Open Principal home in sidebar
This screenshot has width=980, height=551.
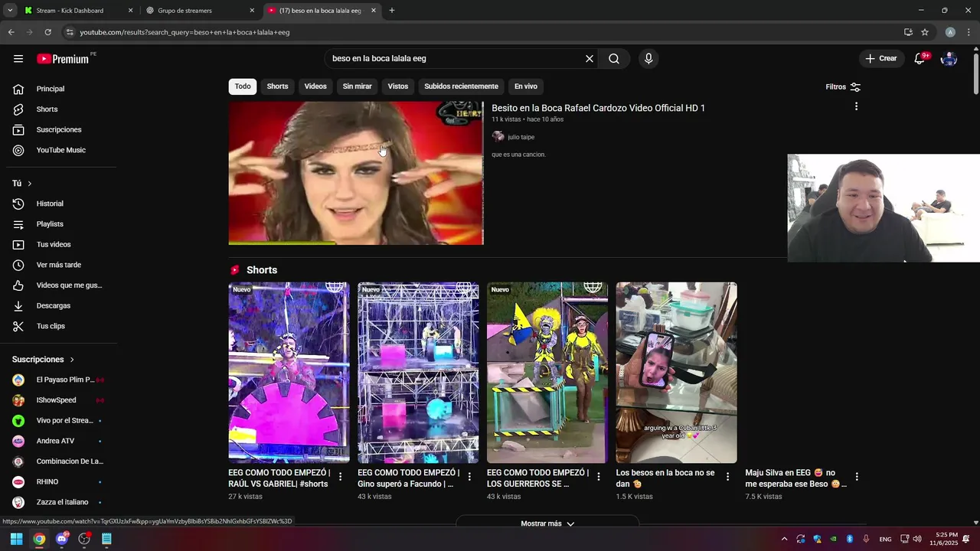[x=58, y=89]
